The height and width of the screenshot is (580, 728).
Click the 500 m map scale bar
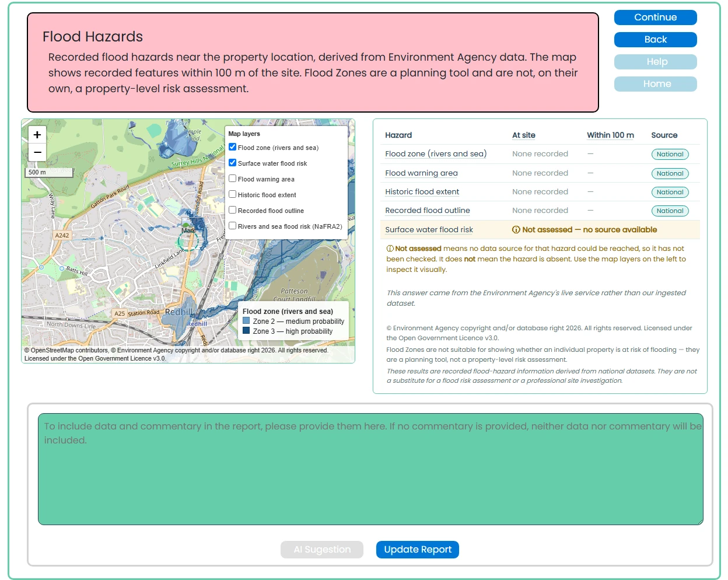coord(50,173)
